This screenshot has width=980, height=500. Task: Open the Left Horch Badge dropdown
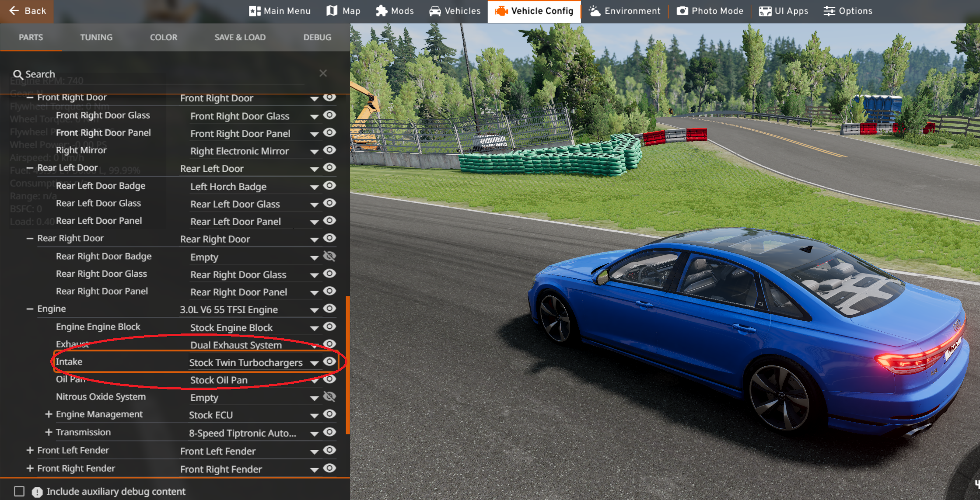[x=314, y=187]
